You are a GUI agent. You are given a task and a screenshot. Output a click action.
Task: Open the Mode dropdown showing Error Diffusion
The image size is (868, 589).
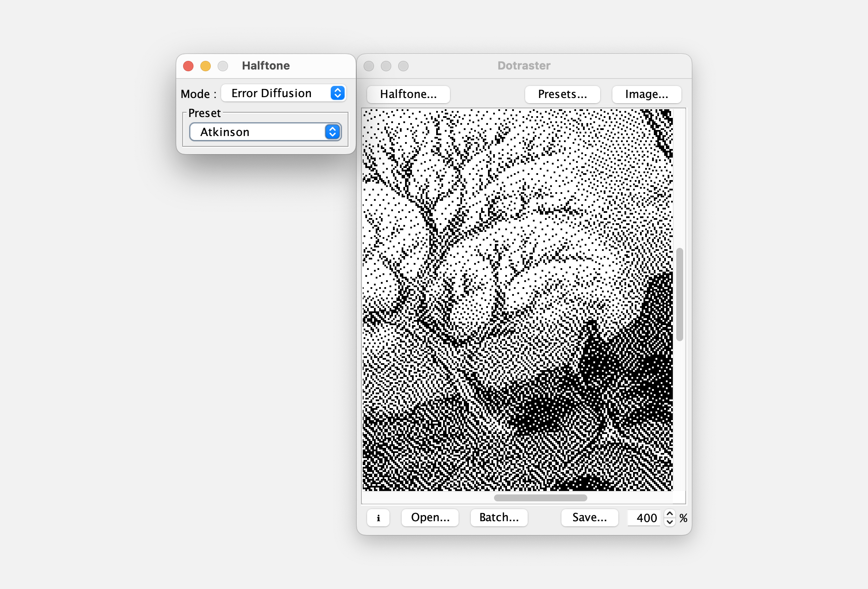284,93
